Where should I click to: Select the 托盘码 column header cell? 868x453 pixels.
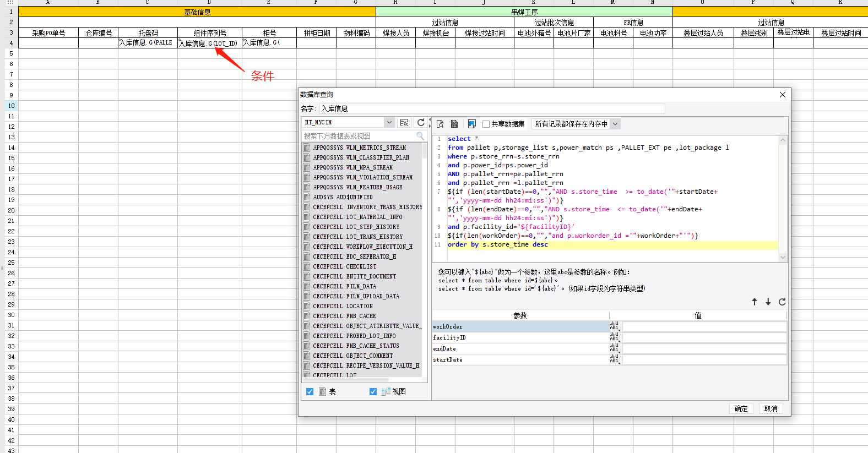point(148,32)
